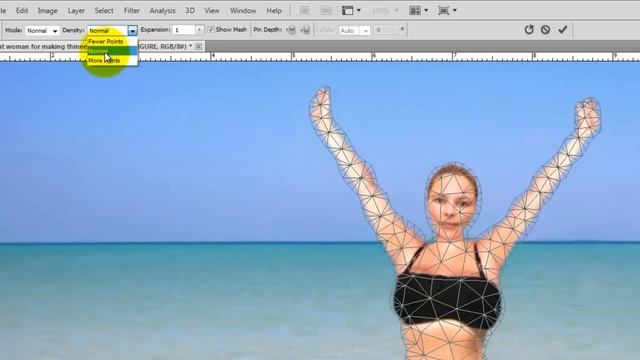
Task: Click the Pin Depth move-forward icon
Action: (x=291, y=30)
